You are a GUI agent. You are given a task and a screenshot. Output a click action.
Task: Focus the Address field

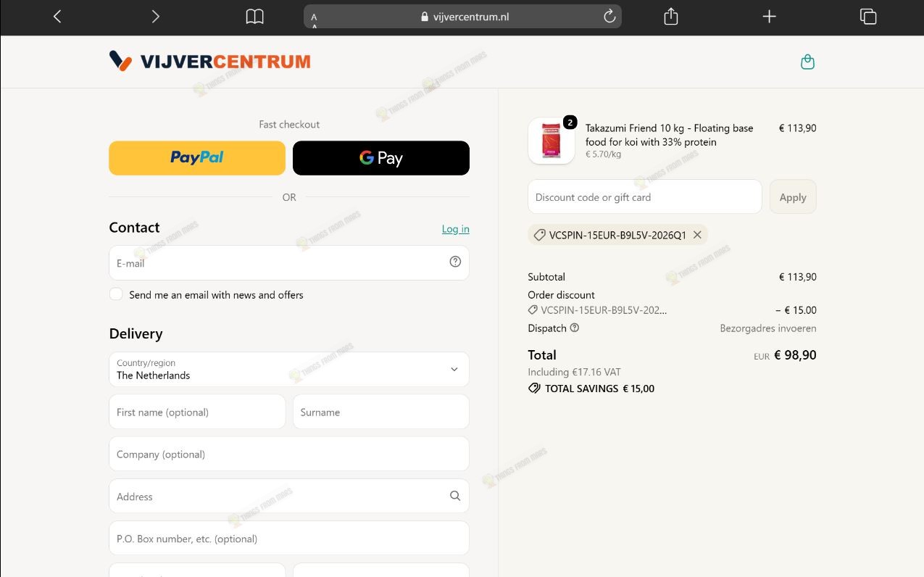click(289, 496)
